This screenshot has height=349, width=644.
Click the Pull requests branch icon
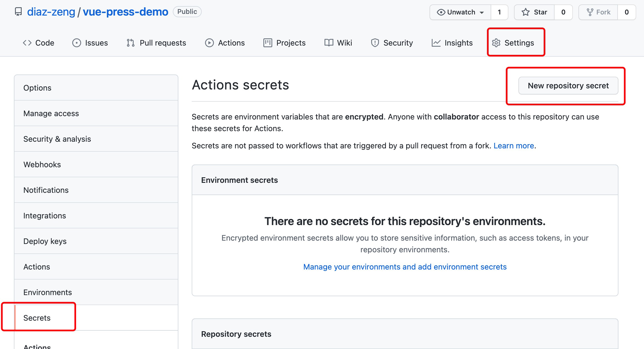(x=131, y=43)
